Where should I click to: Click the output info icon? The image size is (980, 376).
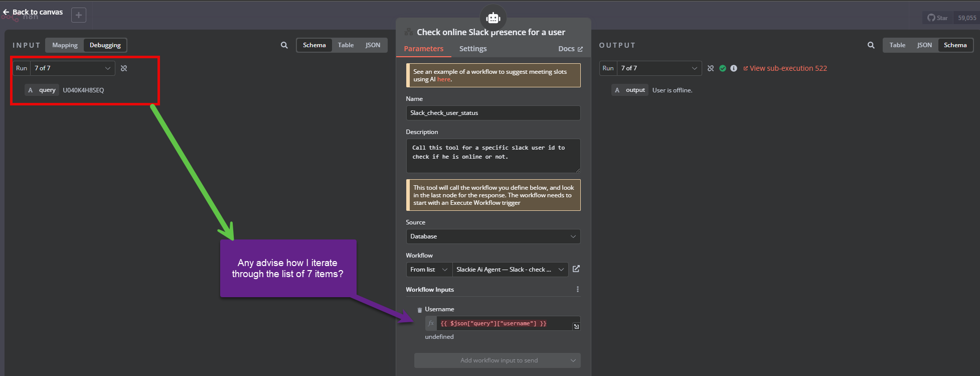click(x=734, y=68)
